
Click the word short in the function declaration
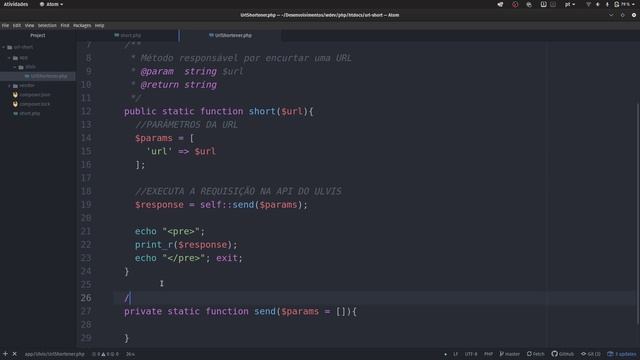click(262, 111)
